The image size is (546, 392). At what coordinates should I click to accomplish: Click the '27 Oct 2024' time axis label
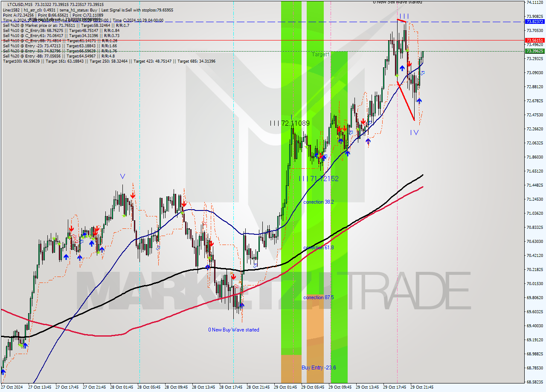click(x=12, y=387)
